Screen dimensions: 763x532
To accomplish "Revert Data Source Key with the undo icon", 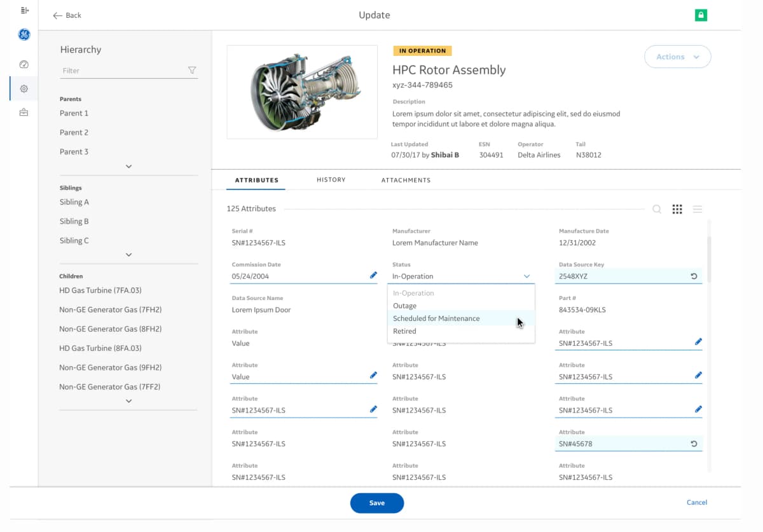I will 694,276.
